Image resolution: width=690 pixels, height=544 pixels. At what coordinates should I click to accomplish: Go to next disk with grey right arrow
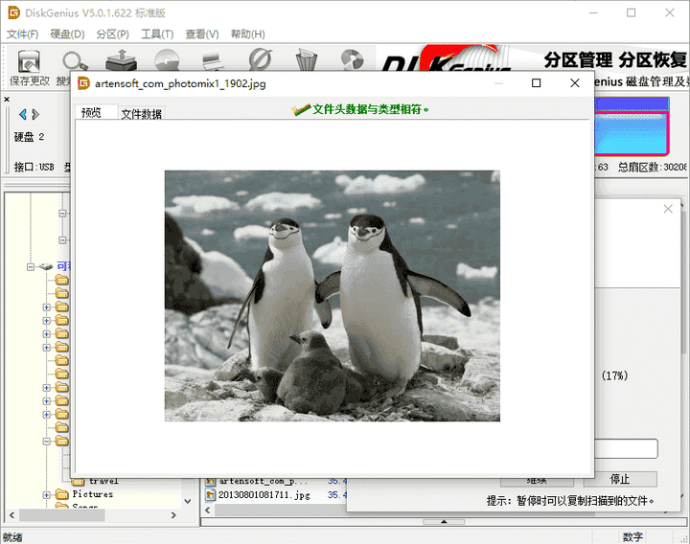pos(36,115)
